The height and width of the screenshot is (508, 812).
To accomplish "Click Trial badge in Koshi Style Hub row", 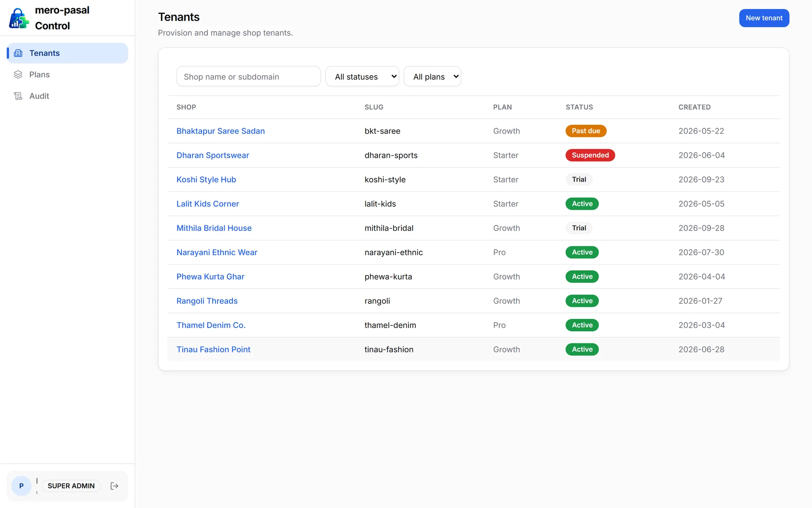I will click(x=579, y=180).
